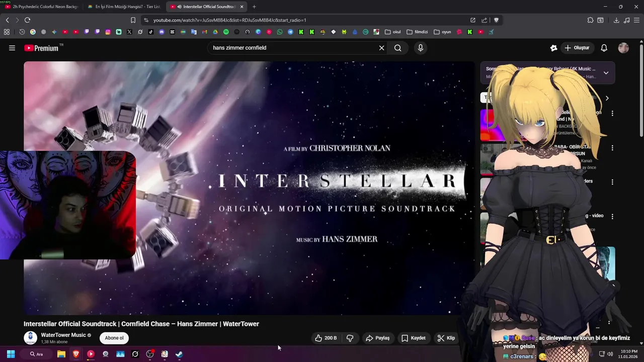This screenshot has width=644, height=362.
Task: Start voice search with microphone icon
Action: pos(421,48)
